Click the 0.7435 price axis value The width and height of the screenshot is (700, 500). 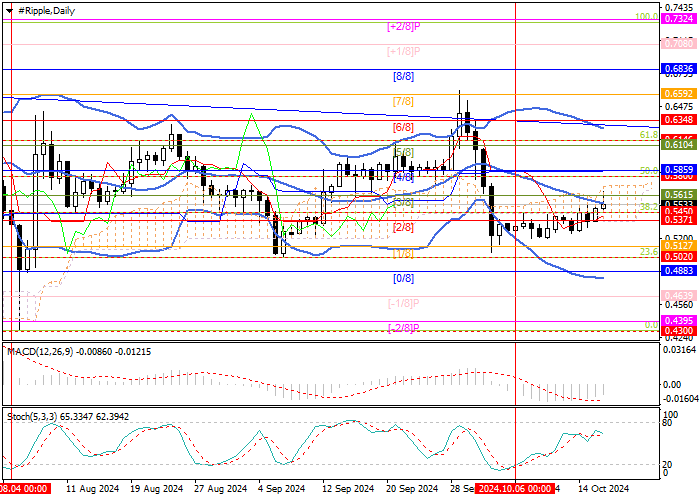point(679,7)
